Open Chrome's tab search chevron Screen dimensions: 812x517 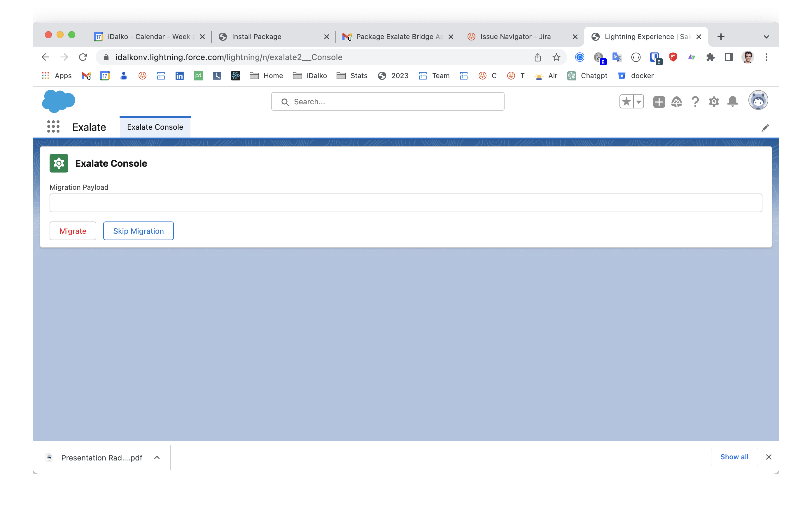766,37
